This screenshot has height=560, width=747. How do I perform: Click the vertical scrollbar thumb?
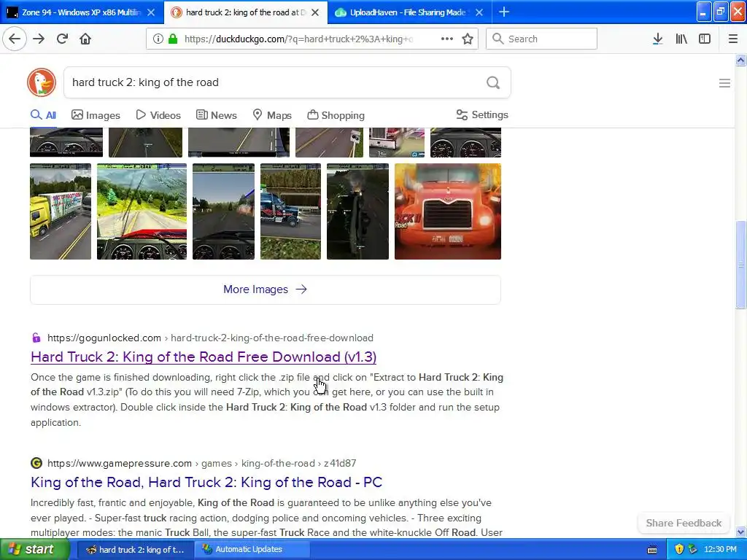pos(740,265)
